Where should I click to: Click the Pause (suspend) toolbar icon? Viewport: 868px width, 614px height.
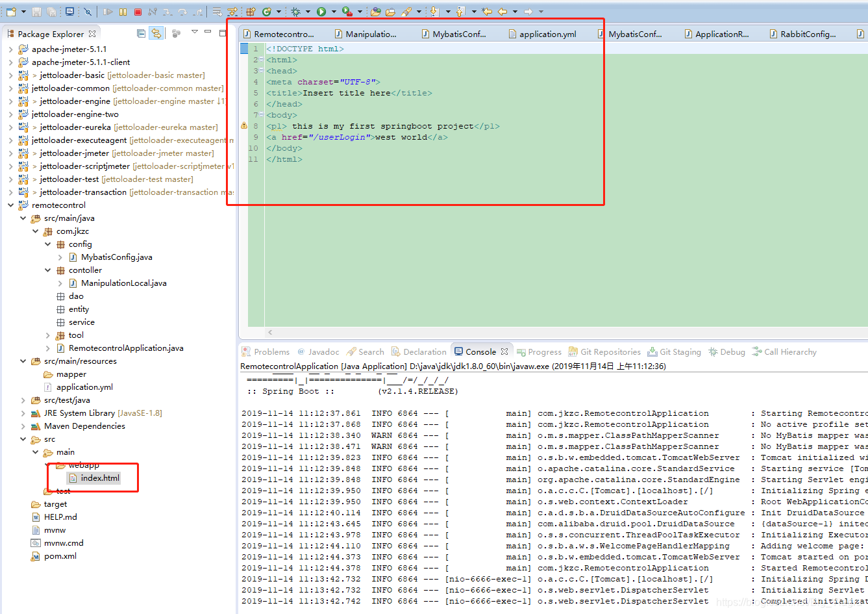pos(122,11)
